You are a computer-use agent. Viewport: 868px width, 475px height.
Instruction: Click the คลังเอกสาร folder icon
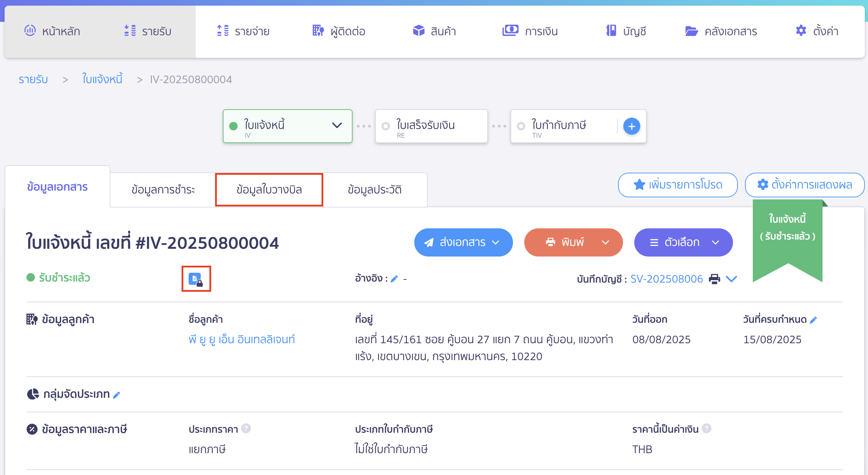[x=691, y=31]
